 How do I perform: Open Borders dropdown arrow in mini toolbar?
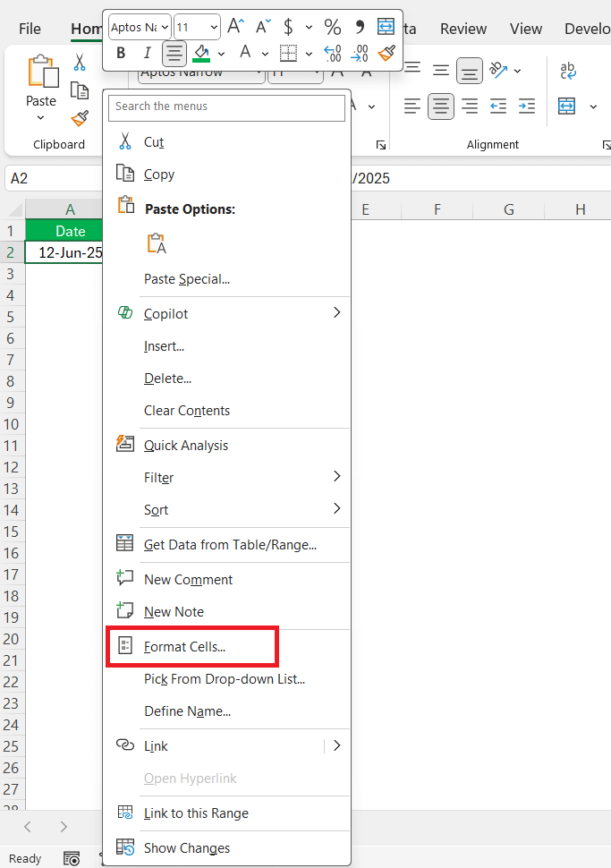[x=309, y=55]
